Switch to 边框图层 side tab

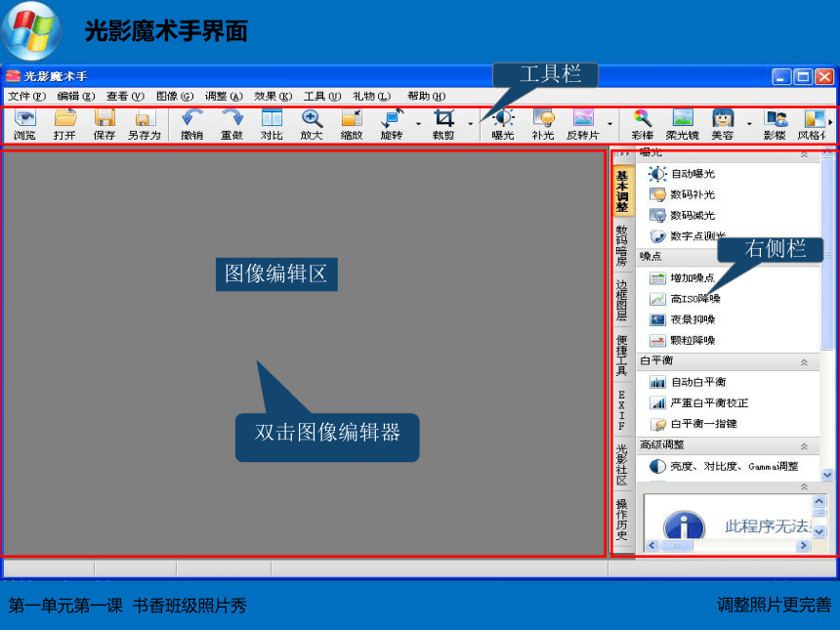[622, 300]
